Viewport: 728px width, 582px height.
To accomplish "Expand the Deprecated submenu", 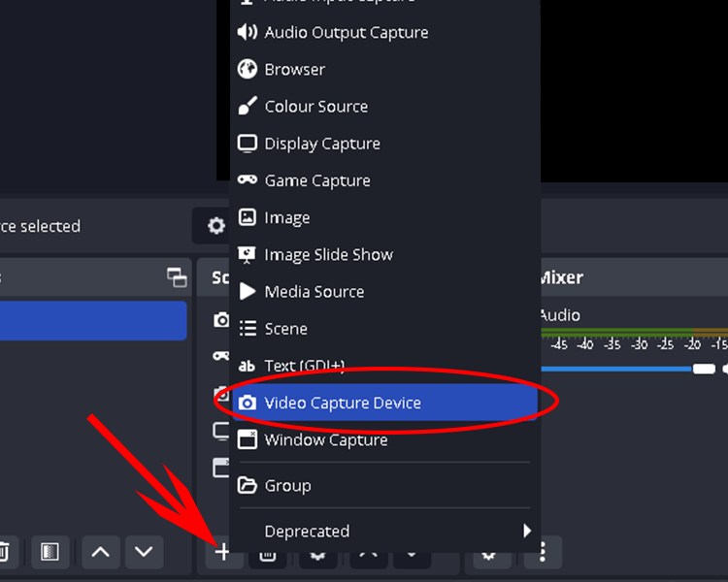I will click(384, 531).
